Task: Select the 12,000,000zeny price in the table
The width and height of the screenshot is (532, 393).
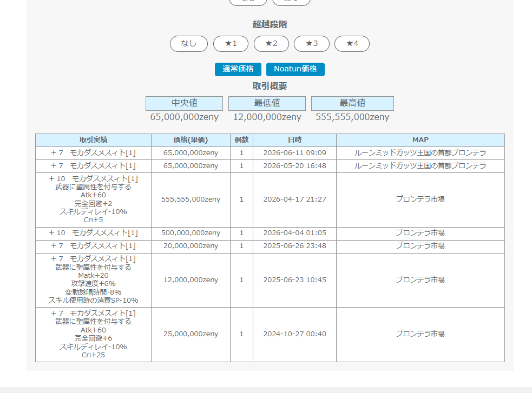Action: click(191, 280)
